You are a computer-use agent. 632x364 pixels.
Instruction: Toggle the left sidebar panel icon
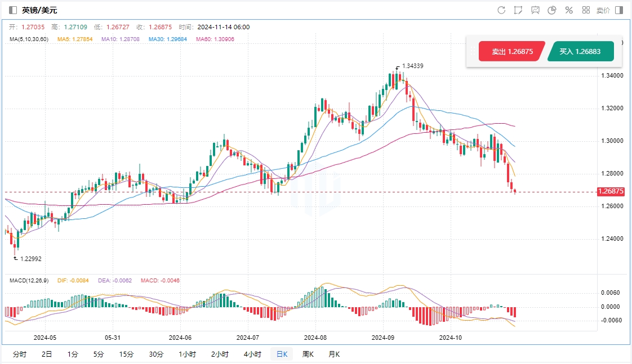[x=13, y=10]
